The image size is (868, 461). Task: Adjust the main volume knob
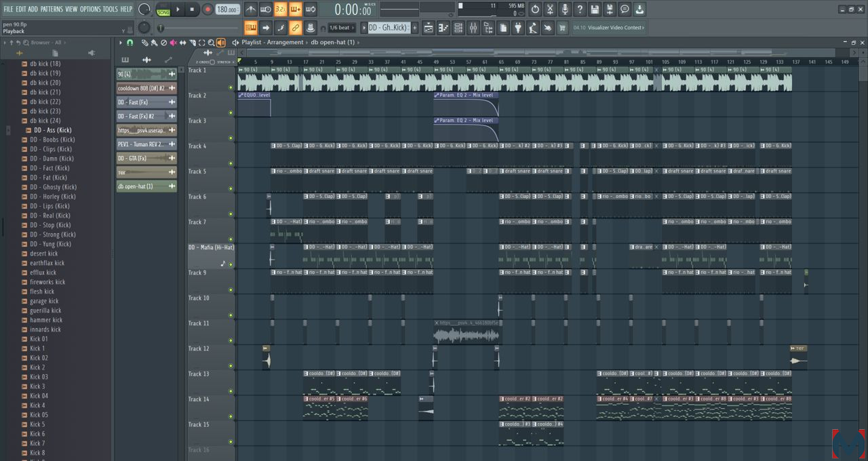tap(144, 9)
